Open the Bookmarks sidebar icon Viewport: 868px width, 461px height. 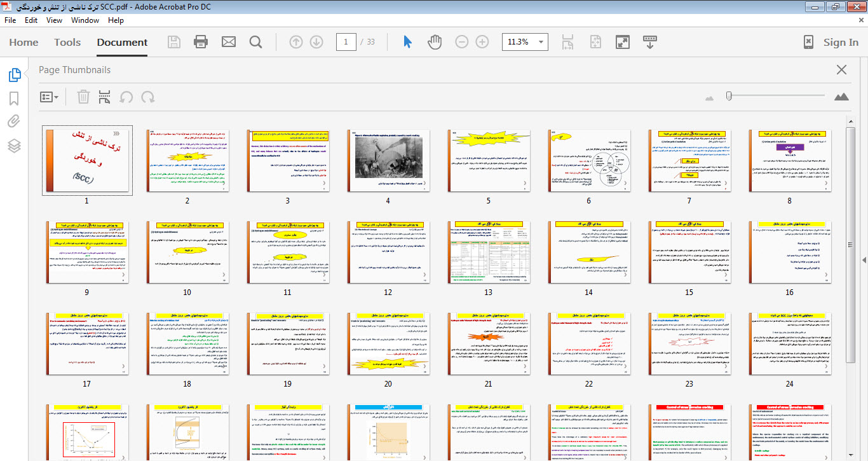pos(14,99)
